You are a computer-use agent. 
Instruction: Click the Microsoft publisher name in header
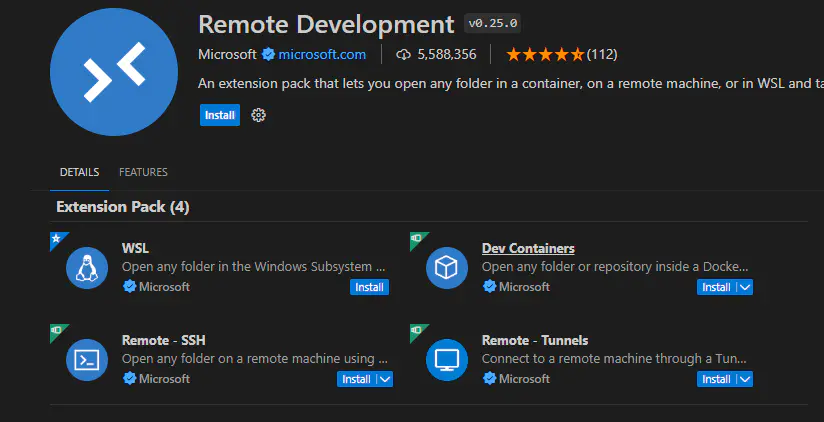228,54
